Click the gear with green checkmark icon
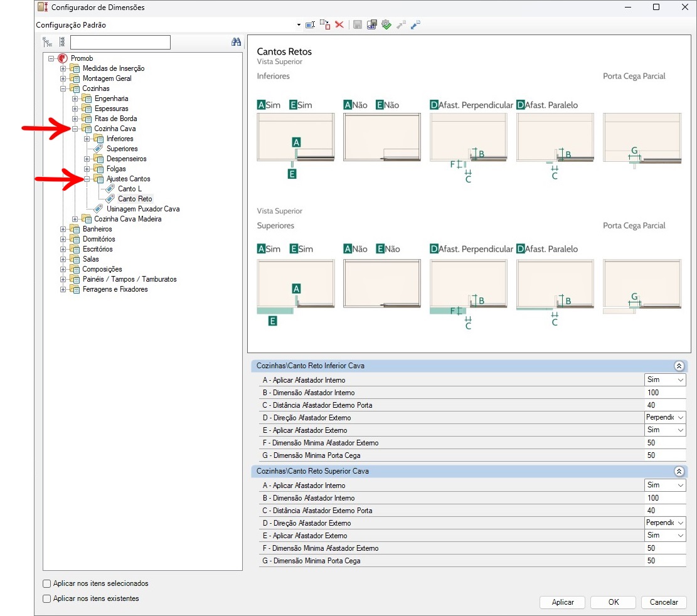Viewport: 697px width, 616px height. 386,24
